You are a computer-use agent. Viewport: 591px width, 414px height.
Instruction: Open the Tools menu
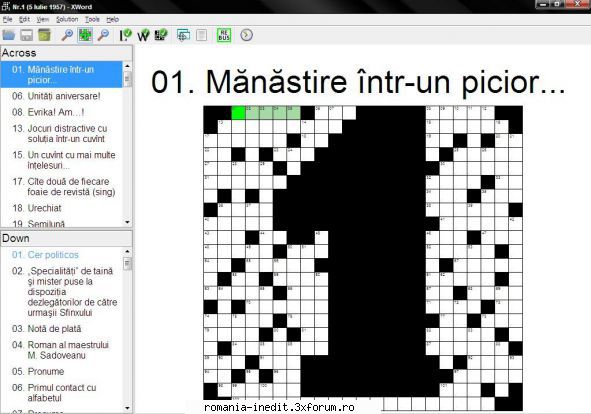pyautogui.click(x=92, y=19)
